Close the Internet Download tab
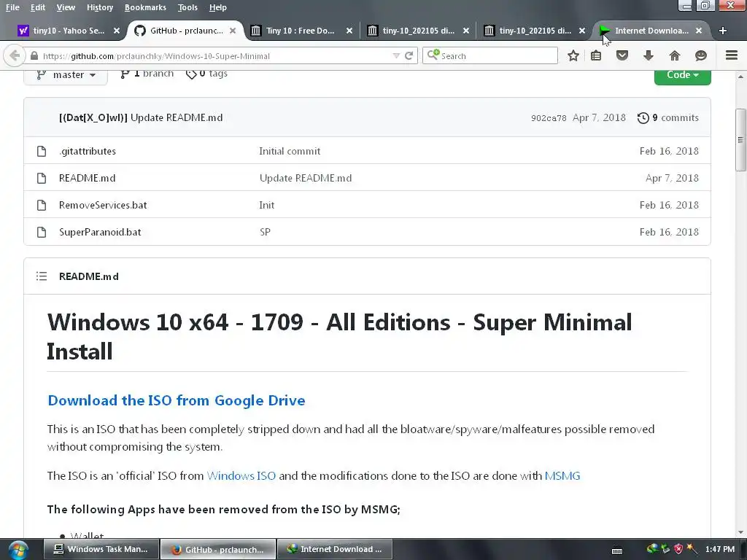Image resolution: width=747 pixels, height=560 pixels. tap(698, 31)
